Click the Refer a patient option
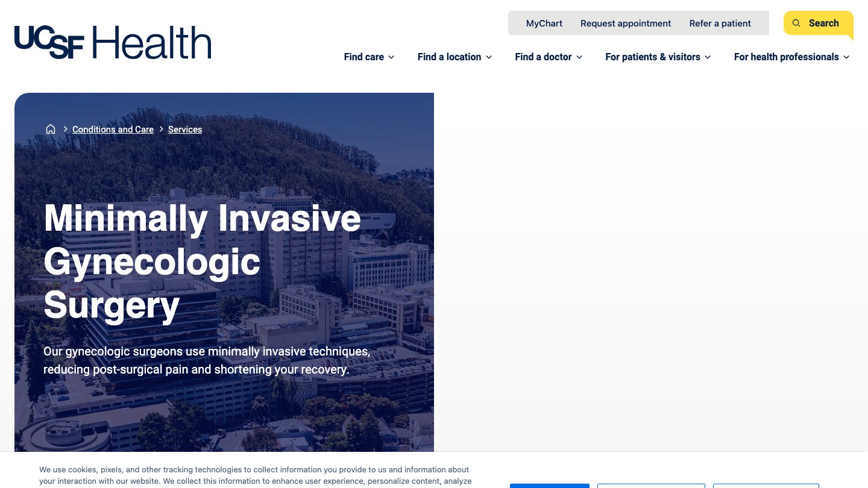The image size is (868, 488). [x=720, y=23]
